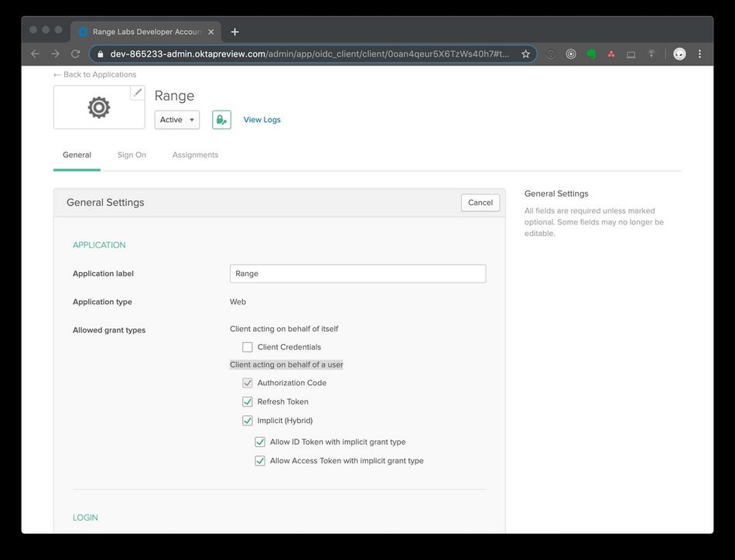Click the 'Client acting on behalf of a user' text

coord(286,364)
